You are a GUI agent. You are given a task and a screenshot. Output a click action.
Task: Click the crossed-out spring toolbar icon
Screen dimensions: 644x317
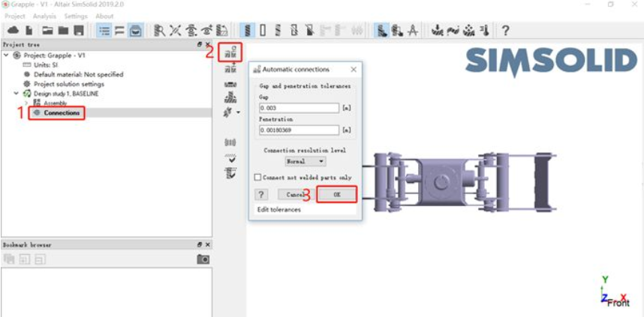coord(310,30)
